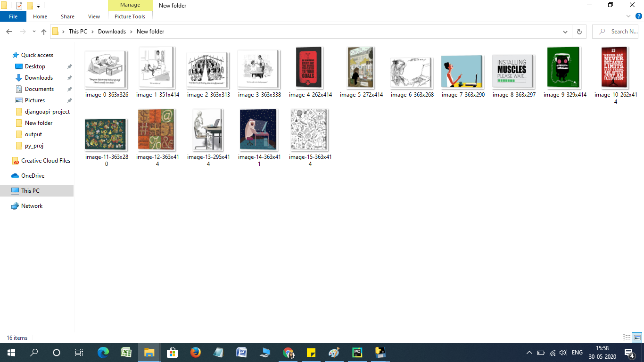
Task: Go up one folder level
Action: (44, 32)
